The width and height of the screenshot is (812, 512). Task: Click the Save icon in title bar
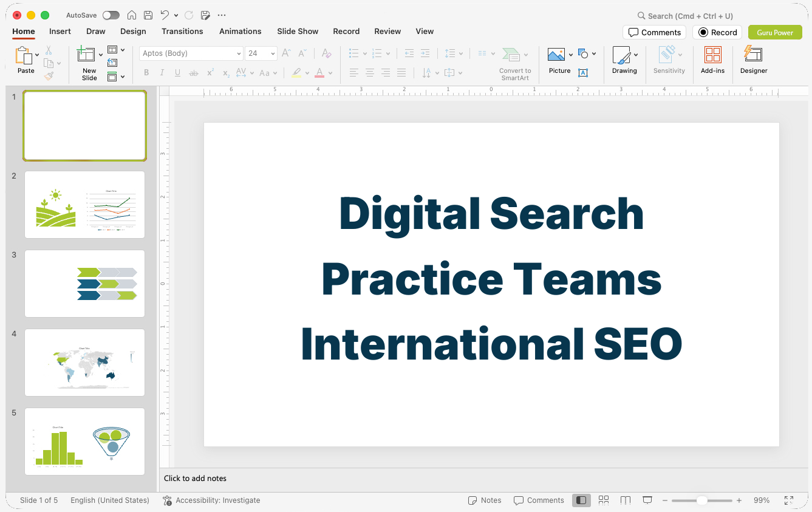coord(148,15)
